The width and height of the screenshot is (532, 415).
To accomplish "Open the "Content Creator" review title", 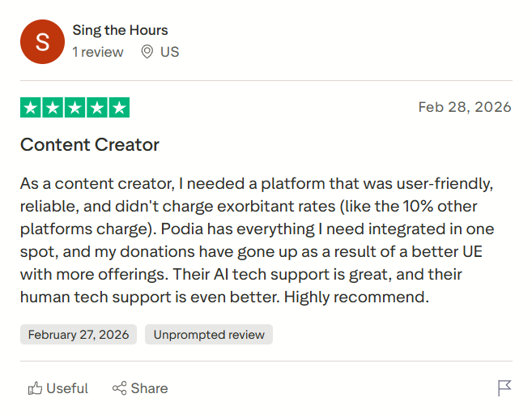I will tap(90, 145).
